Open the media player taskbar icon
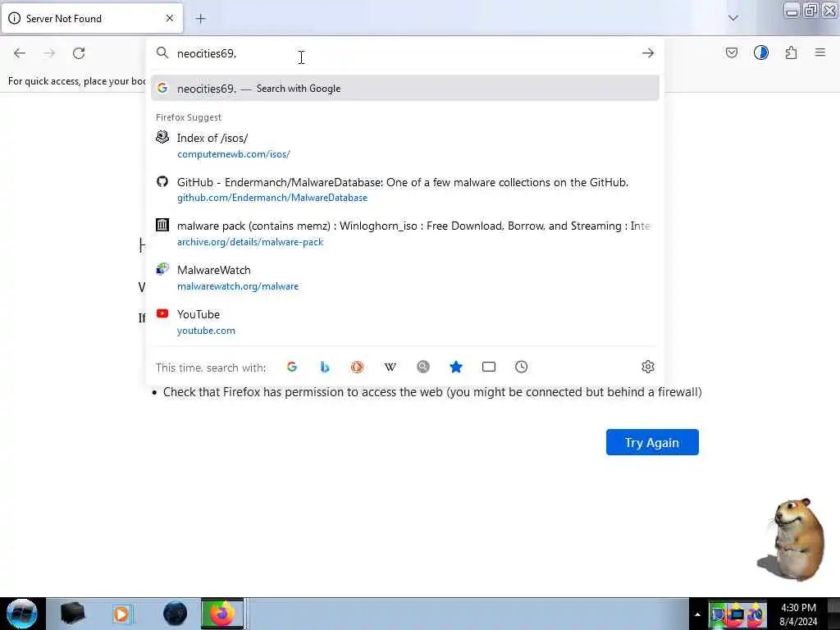This screenshot has height=630, width=840. (x=121, y=614)
